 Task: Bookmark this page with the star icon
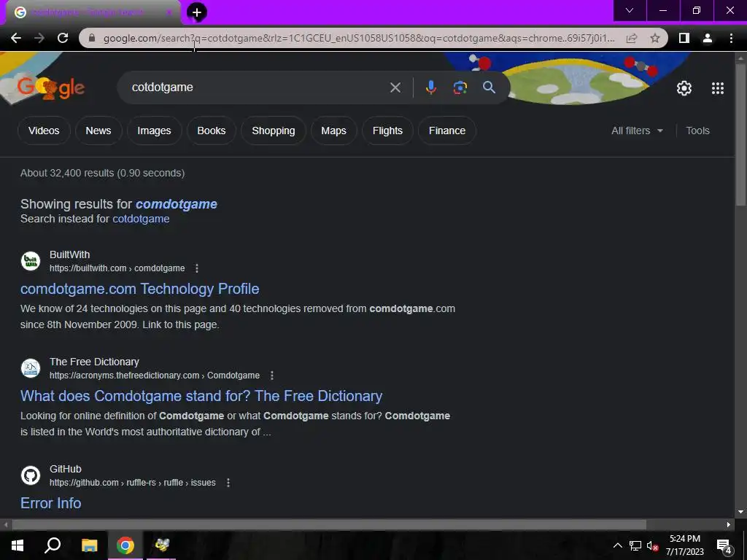click(655, 38)
